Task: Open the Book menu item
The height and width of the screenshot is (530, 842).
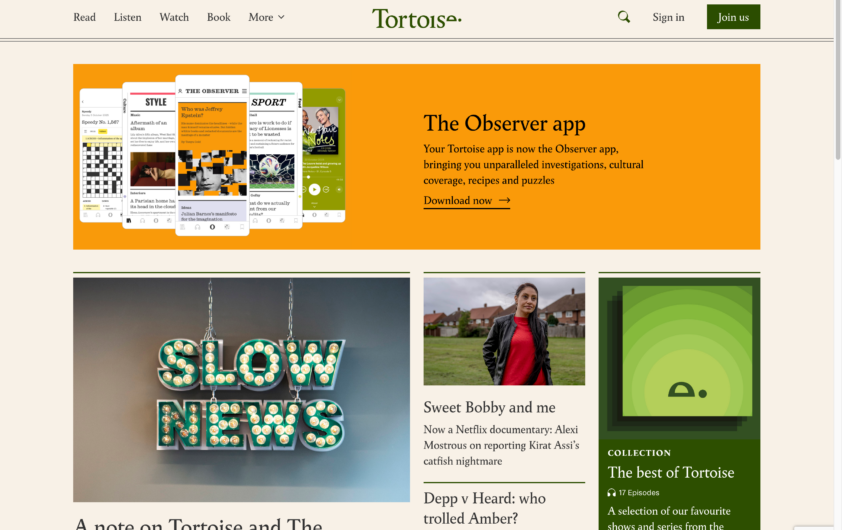Action: click(219, 17)
